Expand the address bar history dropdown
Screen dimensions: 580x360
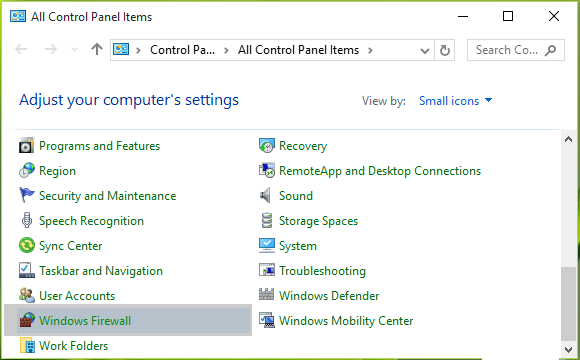425,51
